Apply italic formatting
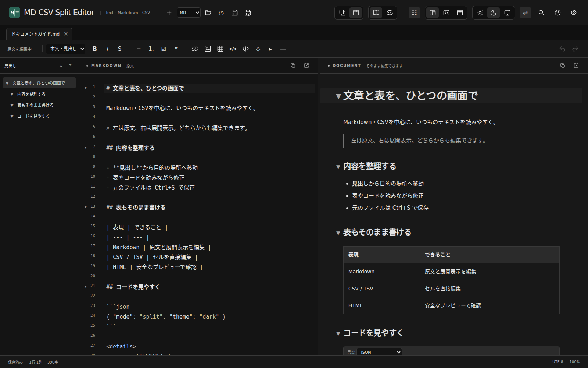The width and height of the screenshot is (588, 368). click(x=107, y=49)
